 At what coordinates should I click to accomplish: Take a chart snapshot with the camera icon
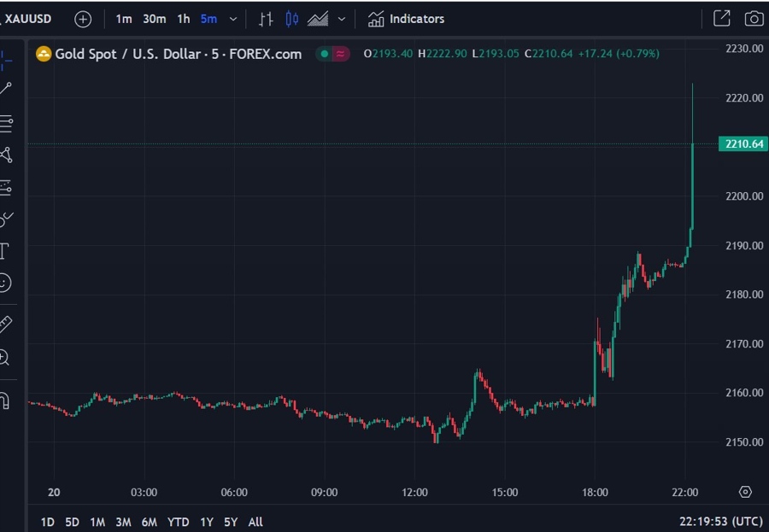[x=754, y=19]
